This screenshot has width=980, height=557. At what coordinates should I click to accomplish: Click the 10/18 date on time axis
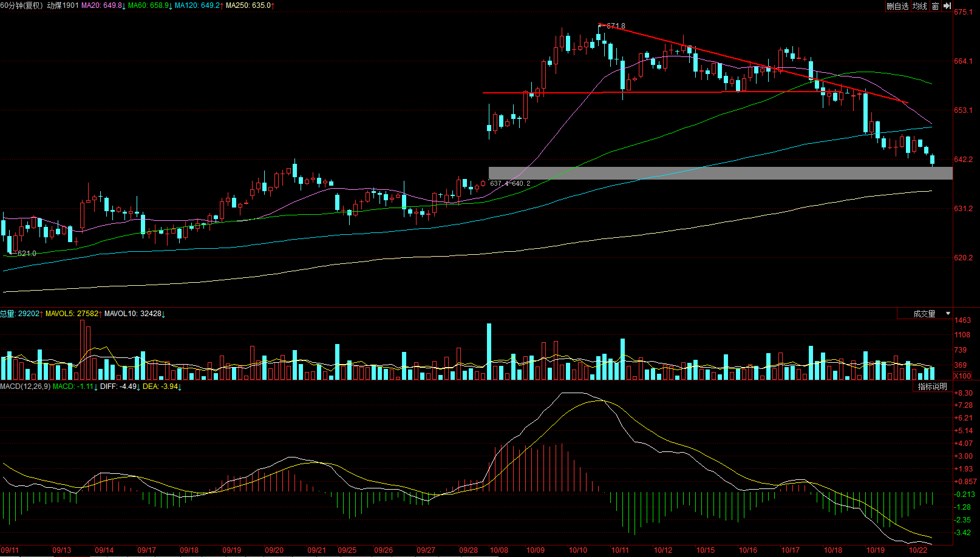833,550
